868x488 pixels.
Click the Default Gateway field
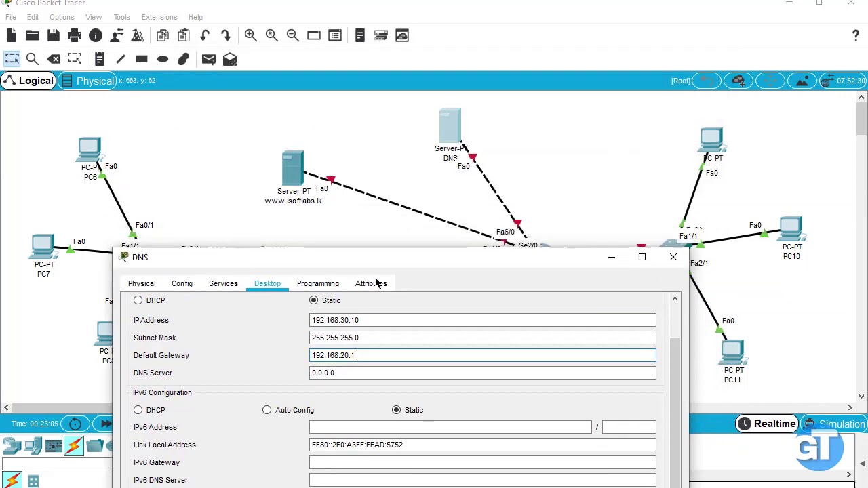pyautogui.click(x=482, y=355)
